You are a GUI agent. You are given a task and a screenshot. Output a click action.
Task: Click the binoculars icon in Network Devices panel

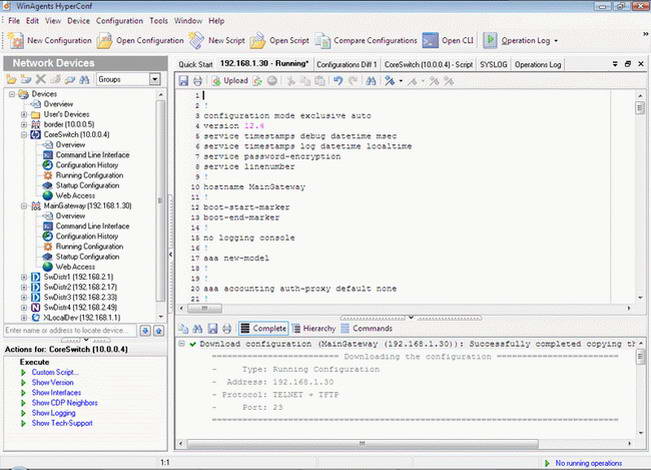84,79
